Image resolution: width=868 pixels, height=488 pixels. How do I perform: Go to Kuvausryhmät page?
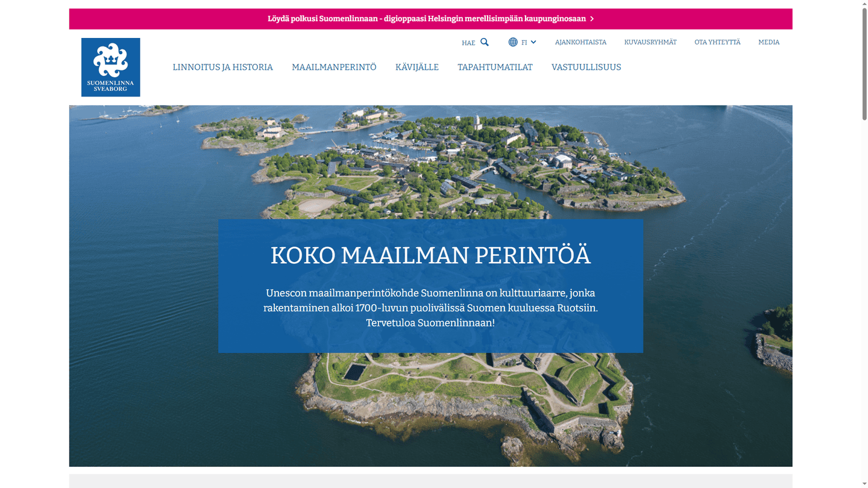(x=650, y=42)
